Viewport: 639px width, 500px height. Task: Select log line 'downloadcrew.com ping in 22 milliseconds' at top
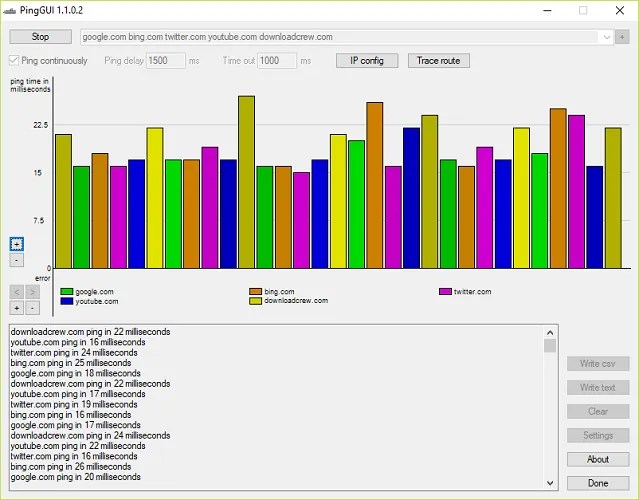90,332
